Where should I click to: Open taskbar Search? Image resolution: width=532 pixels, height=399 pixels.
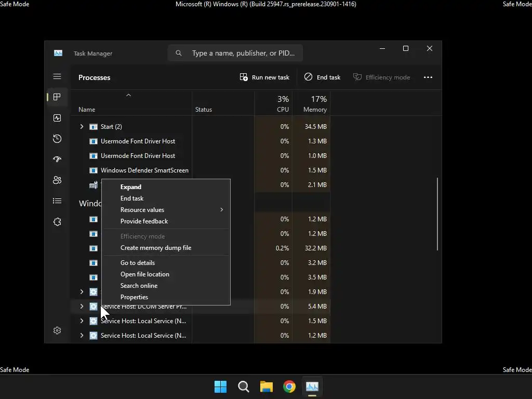click(243, 387)
